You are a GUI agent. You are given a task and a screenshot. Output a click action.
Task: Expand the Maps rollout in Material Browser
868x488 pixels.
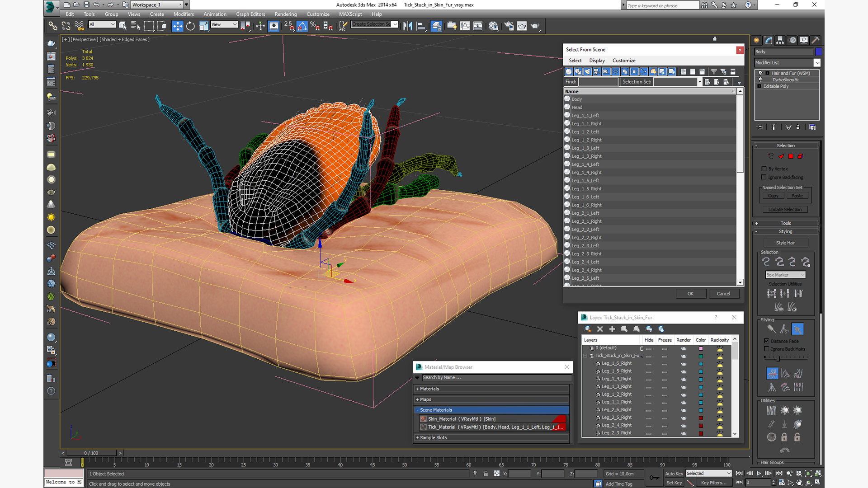point(425,399)
